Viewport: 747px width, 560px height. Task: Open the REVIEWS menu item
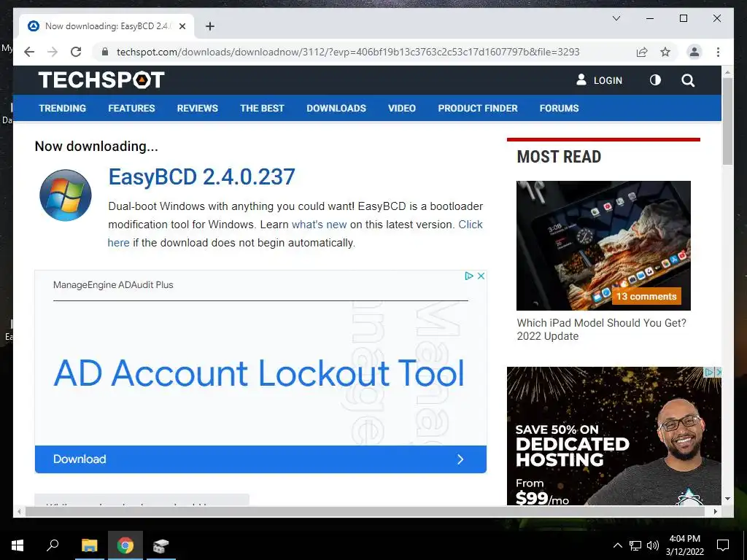[x=197, y=108]
